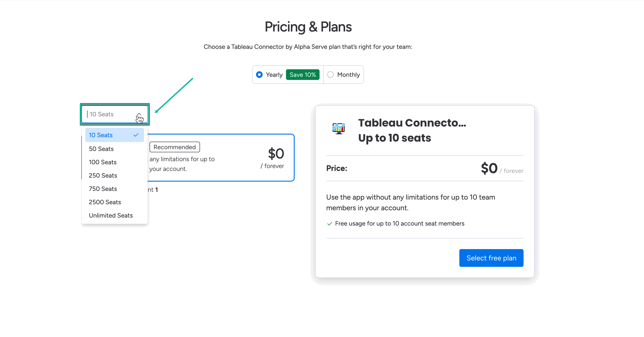Select the 100 Seats option
The image size is (644, 337).
(x=102, y=162)
